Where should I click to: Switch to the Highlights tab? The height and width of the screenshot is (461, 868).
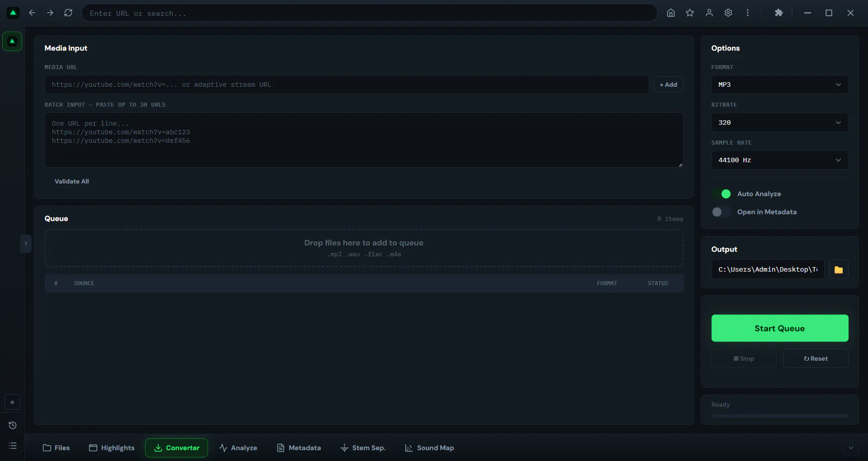pyautogui.click(x=112, y=448)
